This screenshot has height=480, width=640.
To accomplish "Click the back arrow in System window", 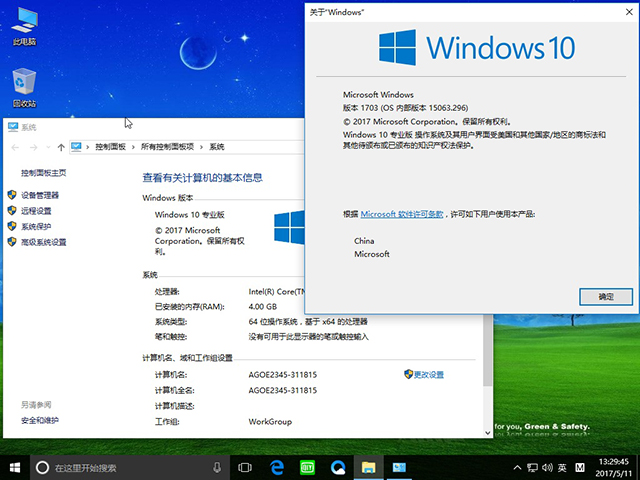I will [15, 147].
